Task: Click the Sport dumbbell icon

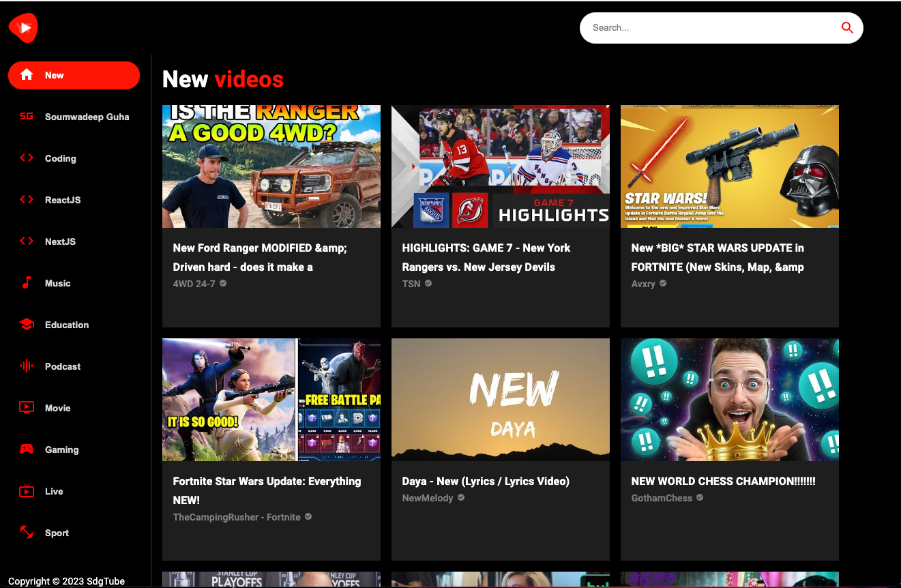Action: pyautogui.click(x=27, y=533)
